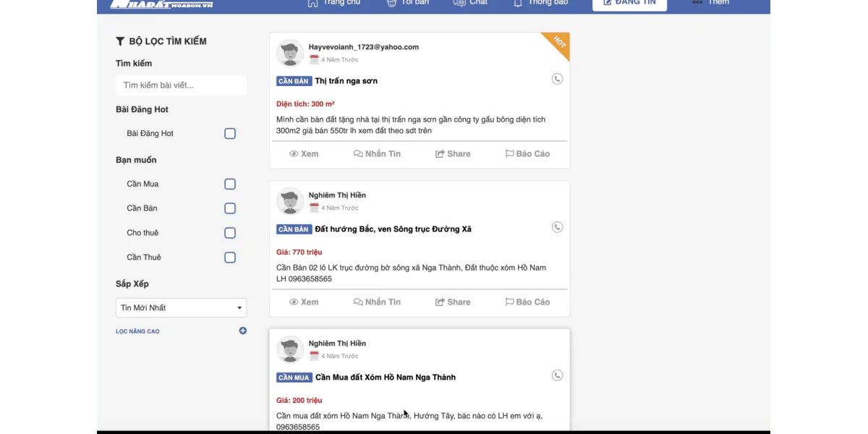Click Báo Cáo on the Đất hướng Bắc post
The height and width of the screenshot is (434, 868).
[x=527, y=302]
